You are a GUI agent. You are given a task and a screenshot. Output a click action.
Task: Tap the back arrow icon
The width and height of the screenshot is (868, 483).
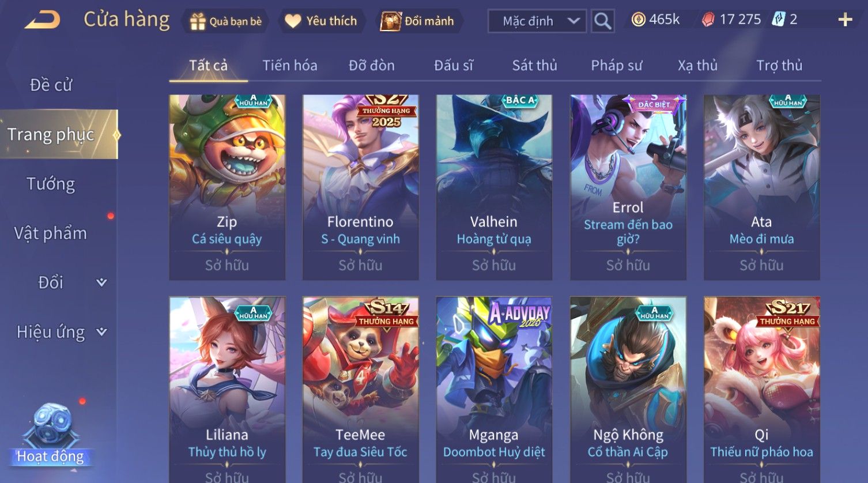[x=42, y=20]
